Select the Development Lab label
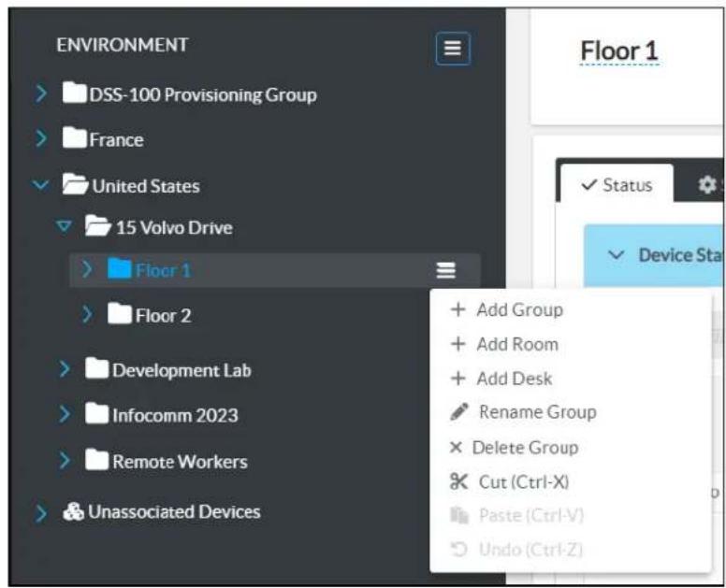726x588 pixels. click(x=181, y=370)
